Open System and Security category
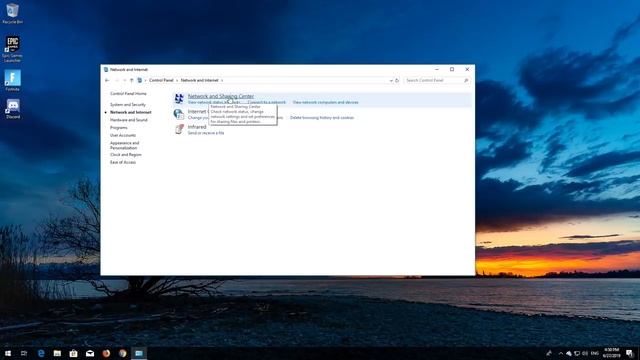The height and width of the screenshot is (360, 640). coord(128,105)
